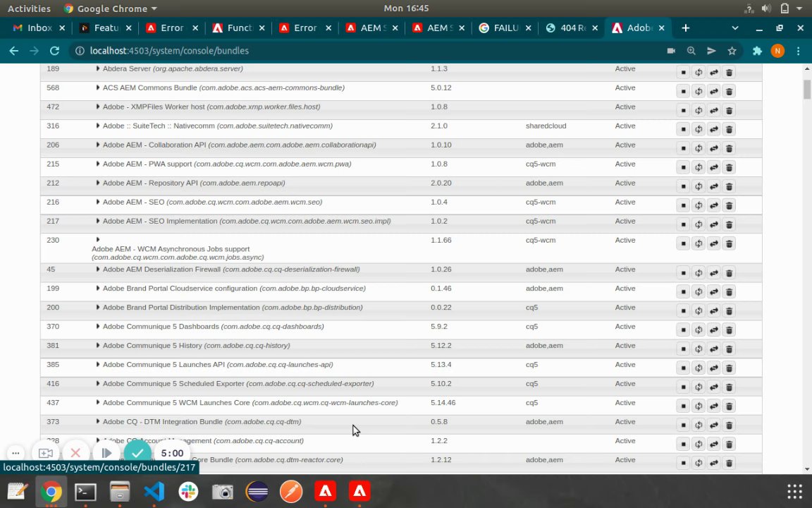Viewport: 812px width, 508px height.
Task: Open the Google Chrome application menu
Action: tap(110, 8)
